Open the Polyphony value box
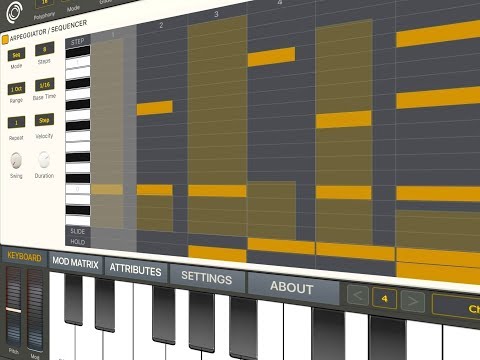Image resolution: width=480 pixels, height=360 pixels. (x=44, y=3)
